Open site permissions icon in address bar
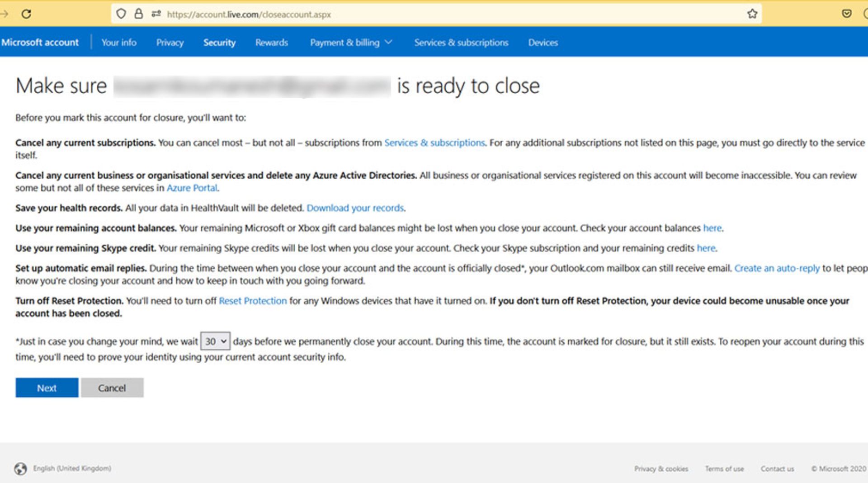868x483 pixels. click(x=156, y=14)
